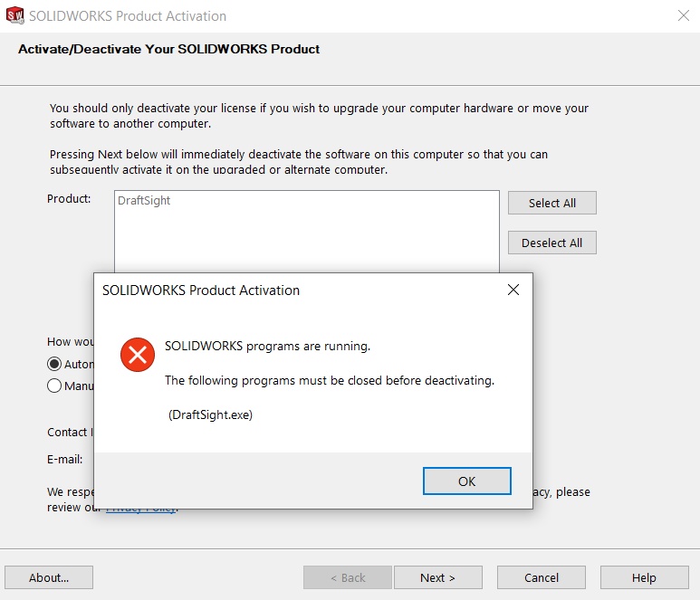Click the main window title bar text
The image size is (700, 600).
pyautogui.click(x=127, y=15)
